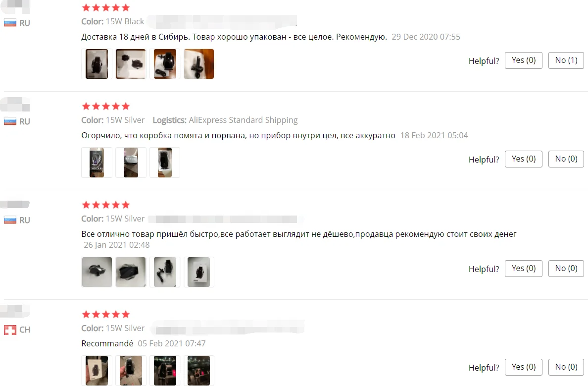Open last photo in the Recommandé review
The image size is (588, 386).
point(199,370)
